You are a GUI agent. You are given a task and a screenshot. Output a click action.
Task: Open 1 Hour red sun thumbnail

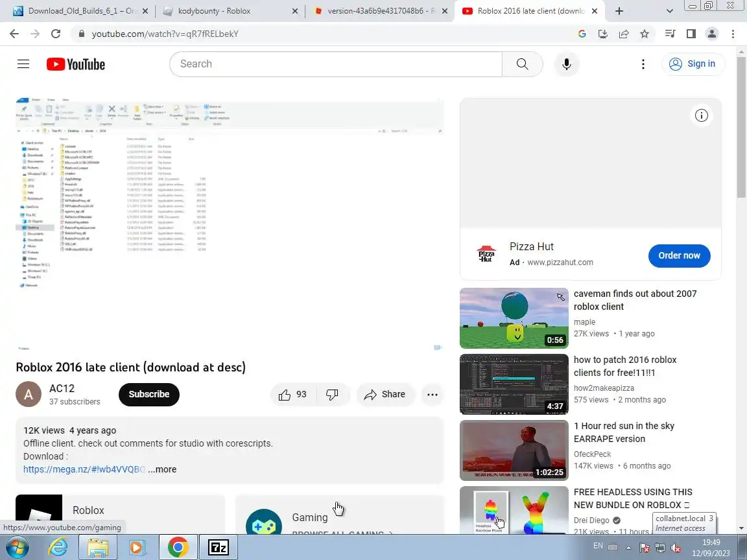(514, 450)
